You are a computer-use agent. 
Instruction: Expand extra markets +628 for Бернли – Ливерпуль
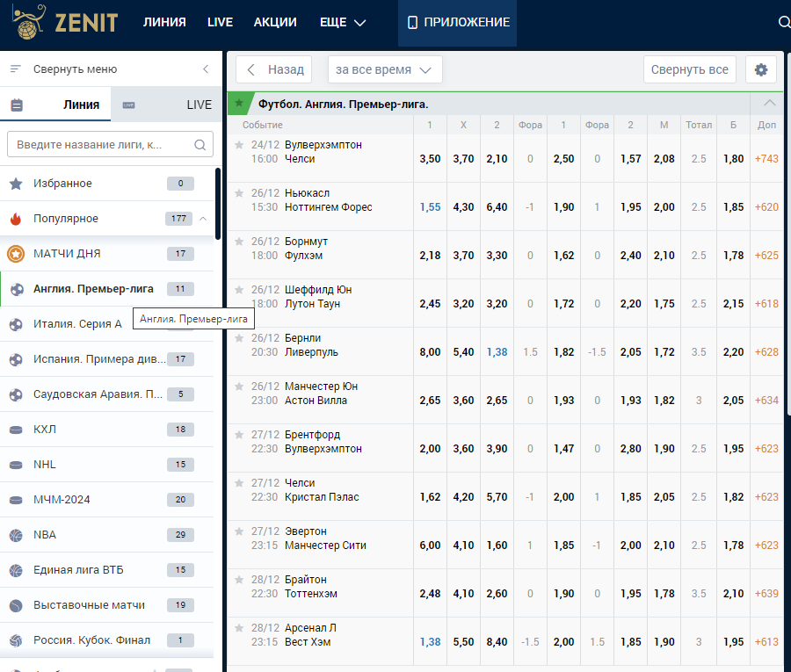[766, 352]
